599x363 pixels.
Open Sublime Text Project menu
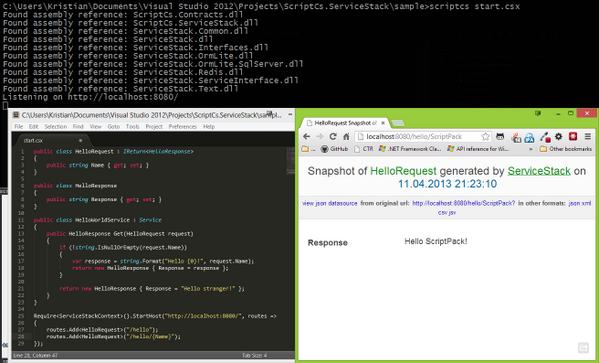click(x=154, y=126)
